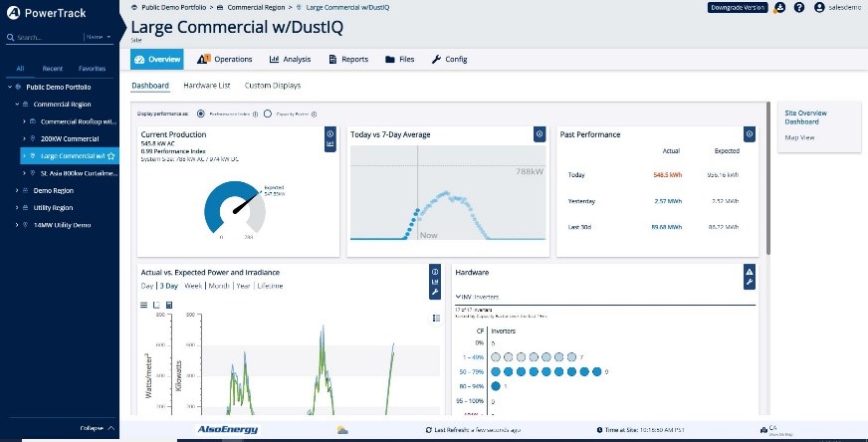
Task: Switch to Hardware List sub-tab
Action: click(x=206, y=86)
